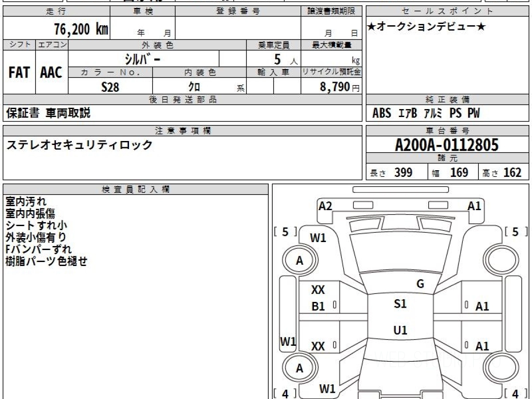The width and height of the screenshot is (532, 399).
Task: Click the A2 damage mark on the diagram
Action: pos(325,205)
